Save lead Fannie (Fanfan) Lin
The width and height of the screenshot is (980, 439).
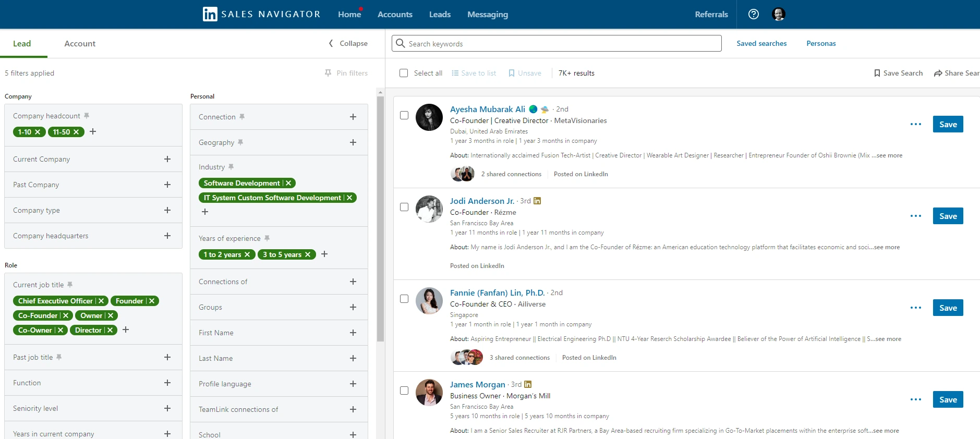click(948, 308)
